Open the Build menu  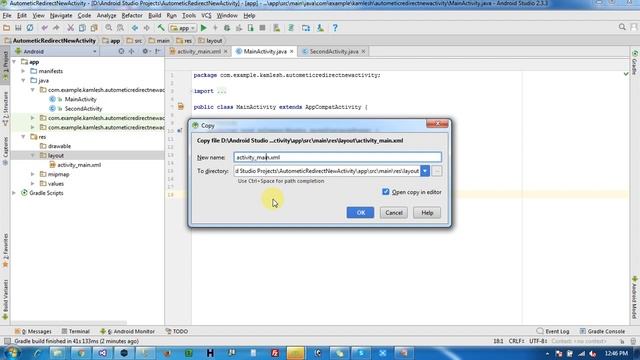click(154, 16)
